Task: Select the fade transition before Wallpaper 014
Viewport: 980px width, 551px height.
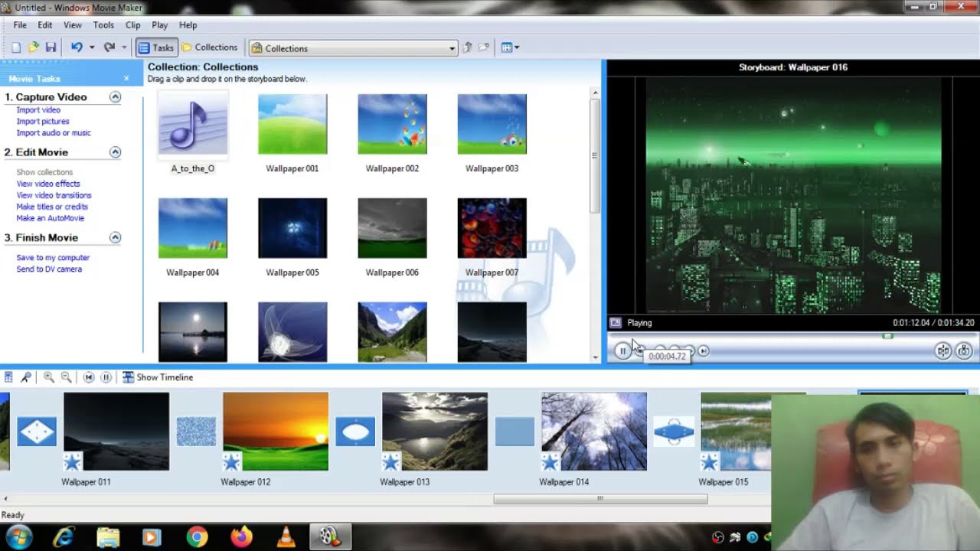Action: [514, 432]
